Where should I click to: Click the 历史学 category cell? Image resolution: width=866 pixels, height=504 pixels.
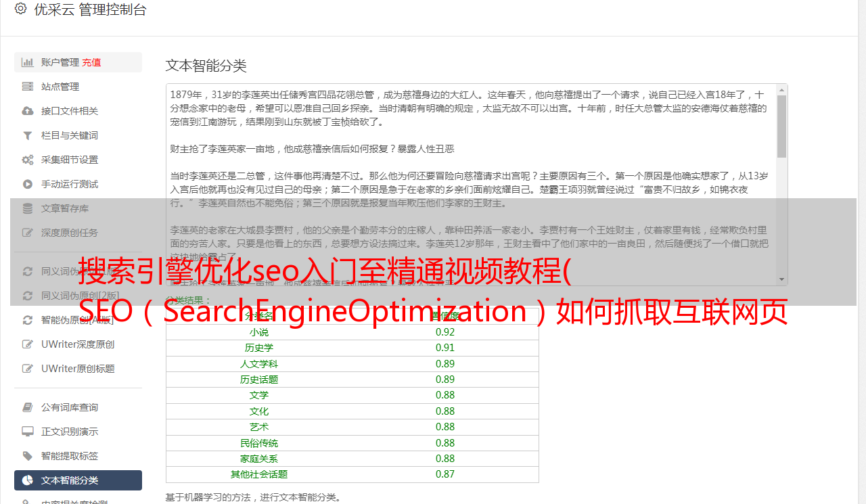[x=259, y=348]
